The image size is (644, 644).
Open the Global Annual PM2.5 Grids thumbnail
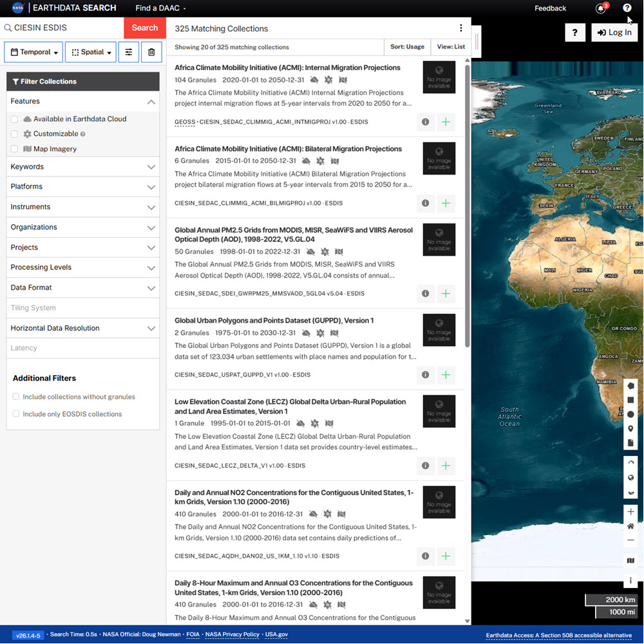[439, 240]
